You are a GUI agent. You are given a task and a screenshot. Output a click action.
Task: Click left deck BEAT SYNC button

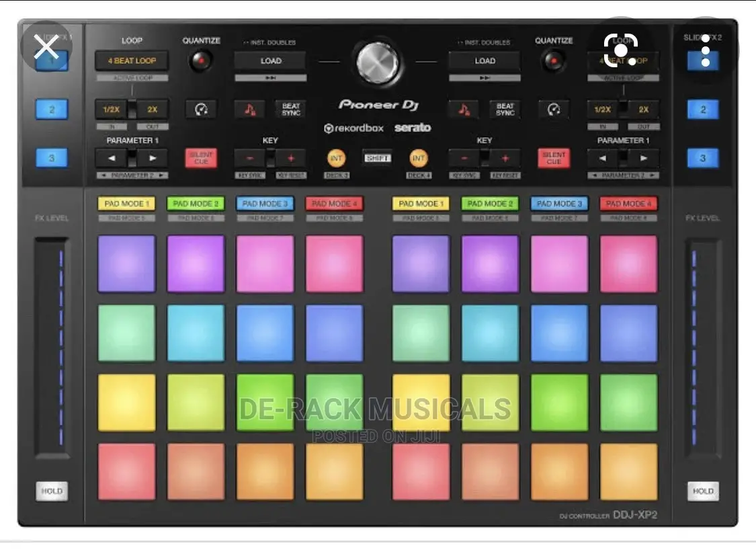tap(291, 110)
